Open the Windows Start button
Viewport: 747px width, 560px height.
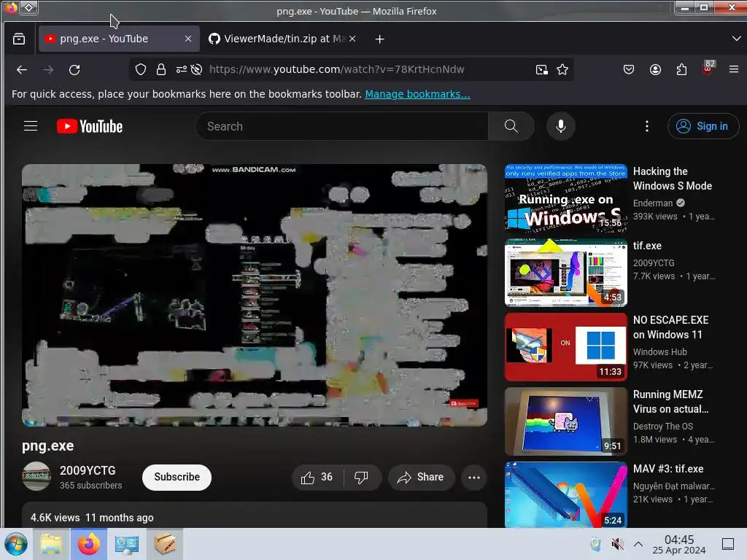click(16, 544)
